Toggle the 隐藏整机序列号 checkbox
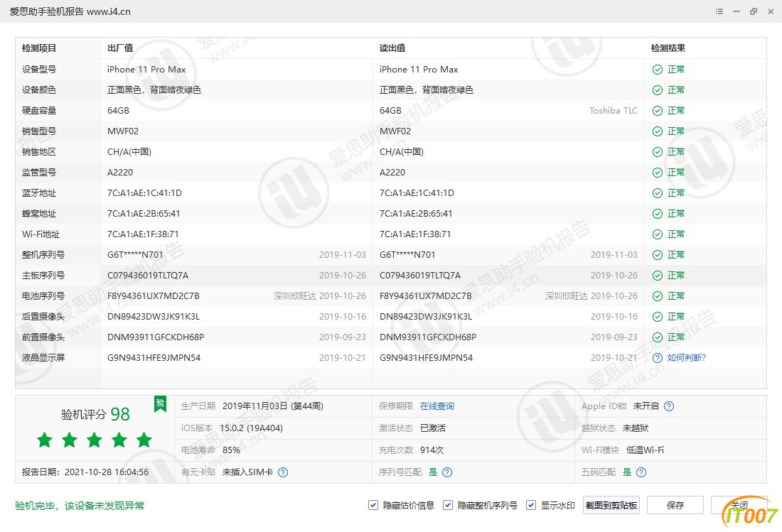Image resolution: width=782 pixels, height=532 pixels. click(448, 505)
